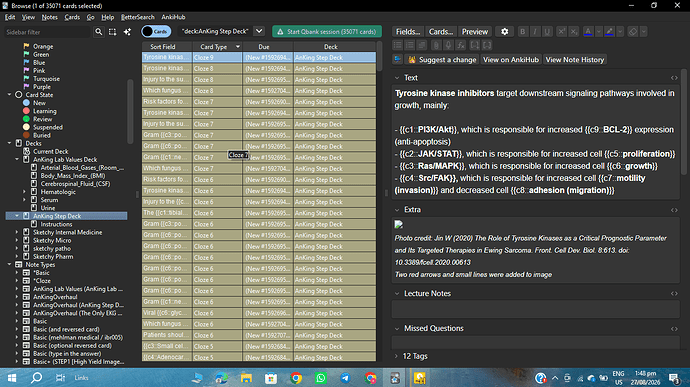Image resolution: width=690 pixels, height=387 pixels.
Task: Switch the Cards/Notes toggle
Action: pyautogui.click(x=156, y=32)
